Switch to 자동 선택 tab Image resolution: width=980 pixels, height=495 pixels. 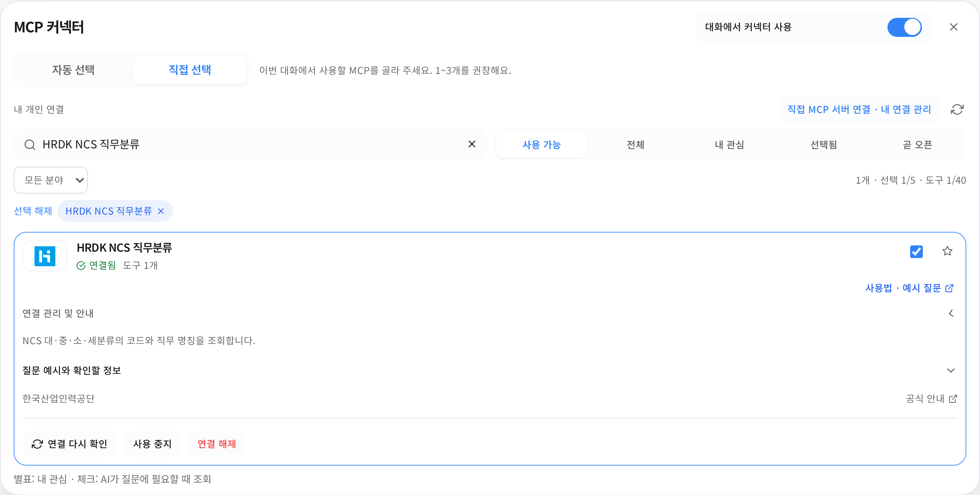pos(73,70)
